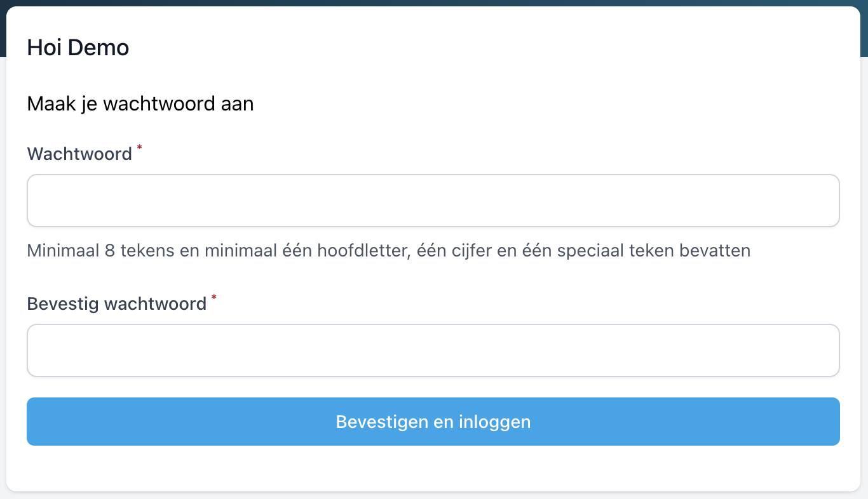Click the white card area below the button
Screen dimensions: 868x499
(x=433, y=469)
